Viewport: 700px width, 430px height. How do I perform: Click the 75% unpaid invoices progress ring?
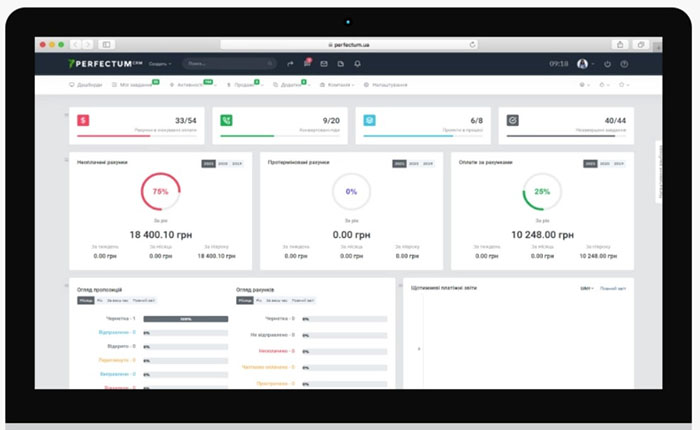pyautogui.click(x=161, y=191)
